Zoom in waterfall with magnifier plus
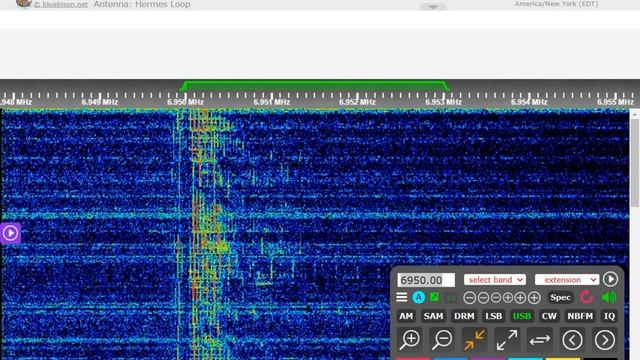 pyautogui.click(x=410, y=340)
